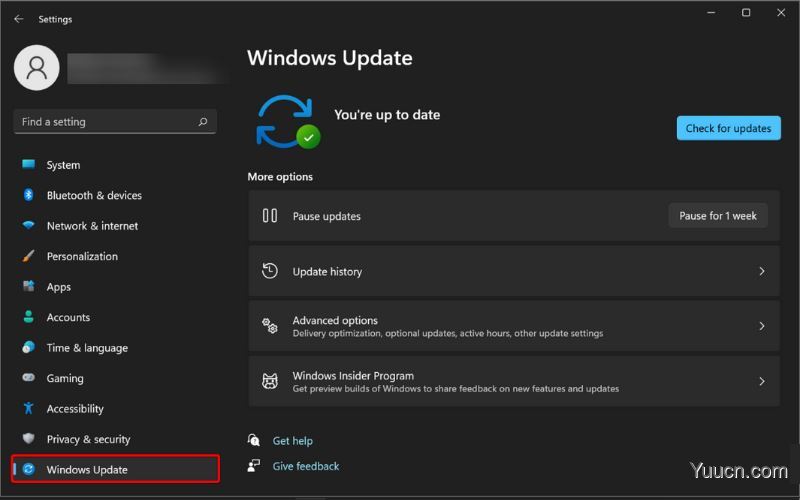Click the "More options" section label
The image size is (800, 500).
coord(280,177)
